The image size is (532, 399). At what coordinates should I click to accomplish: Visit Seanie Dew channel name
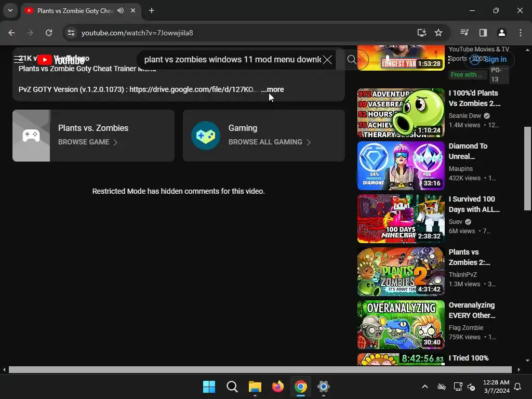click(464, 116)
